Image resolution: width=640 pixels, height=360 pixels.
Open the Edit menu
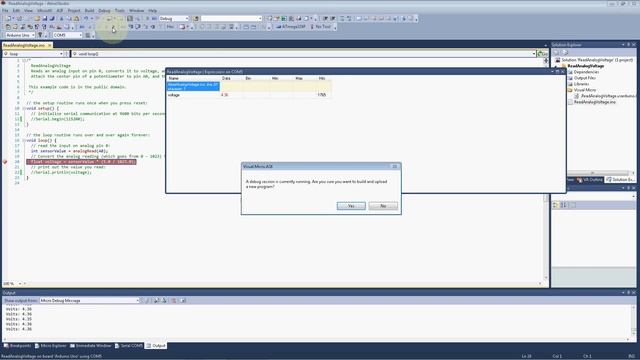click(16, 10)
